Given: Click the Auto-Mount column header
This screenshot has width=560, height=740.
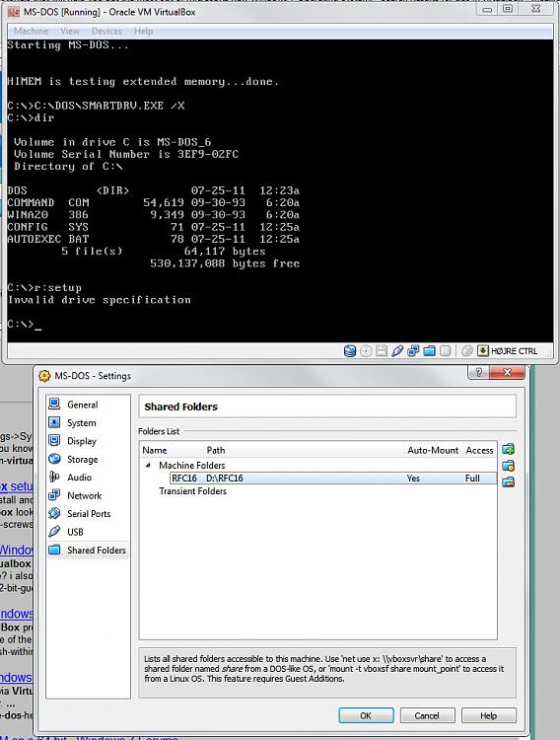Looking at the screenshot, I should [433, 450].
